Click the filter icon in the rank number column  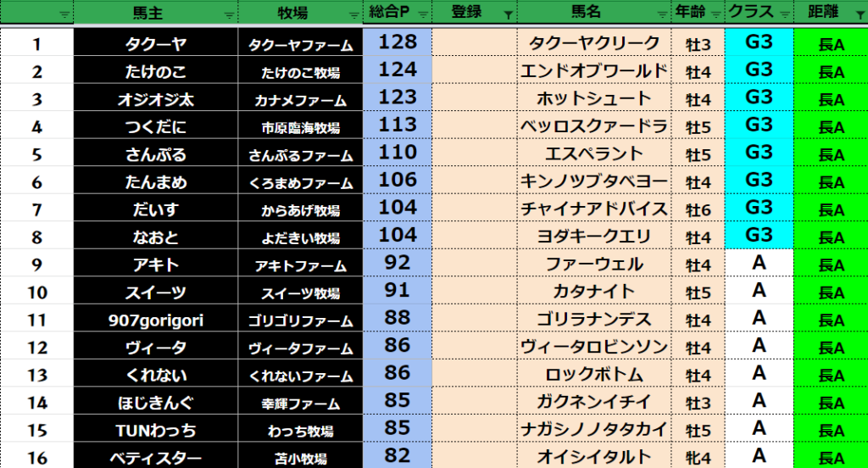(64, 14)
